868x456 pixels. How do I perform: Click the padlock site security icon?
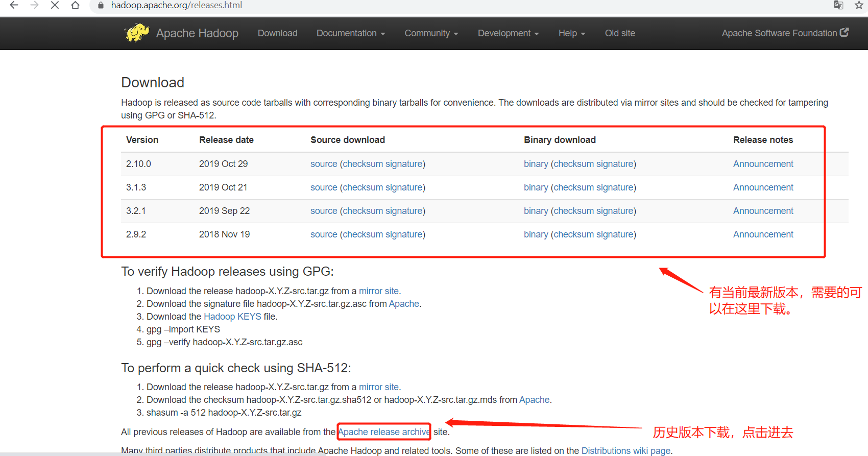point(101,5)
